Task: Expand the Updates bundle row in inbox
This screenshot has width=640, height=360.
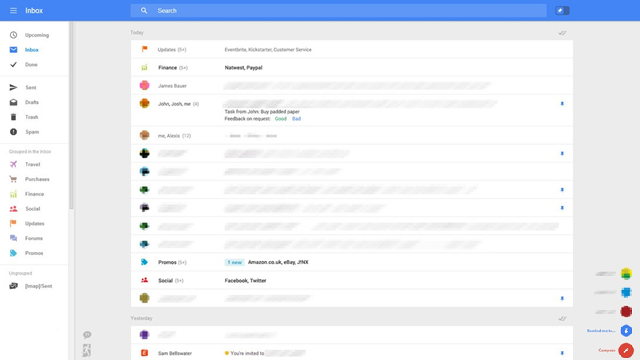Action: 352,49
